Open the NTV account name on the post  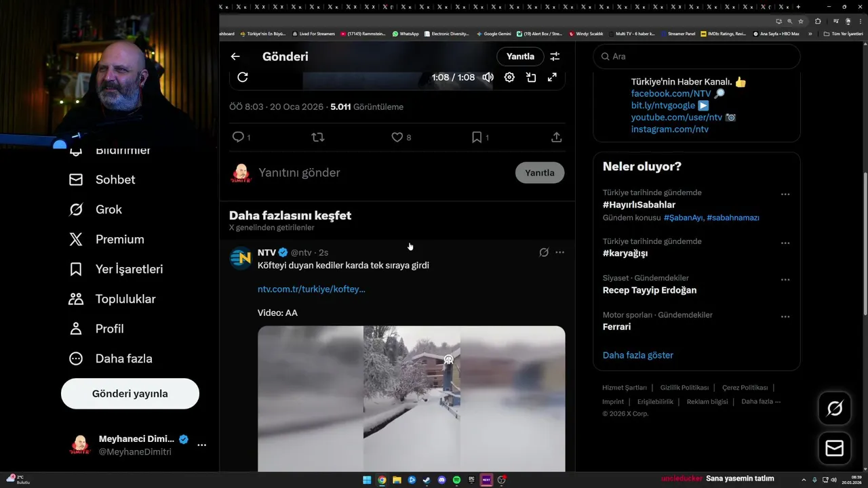pos(267,252)
